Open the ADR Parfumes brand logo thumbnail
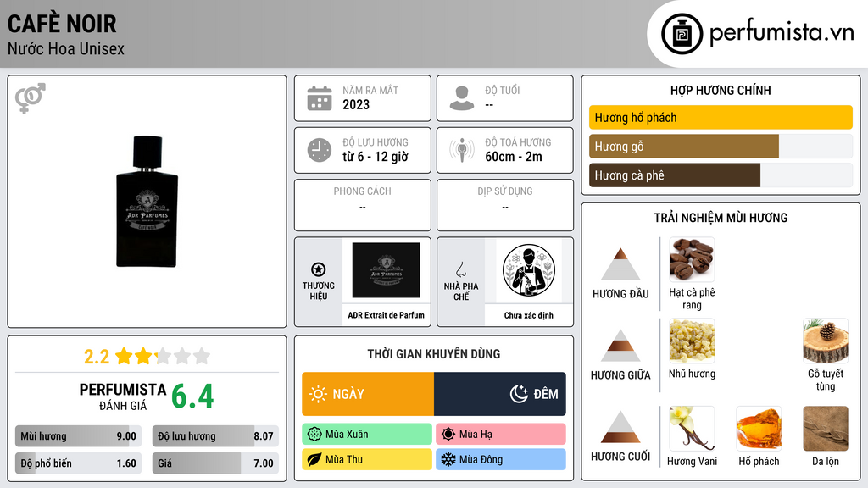Image resolution: width=868 pixels, height=488 pixels. (387, 270)
